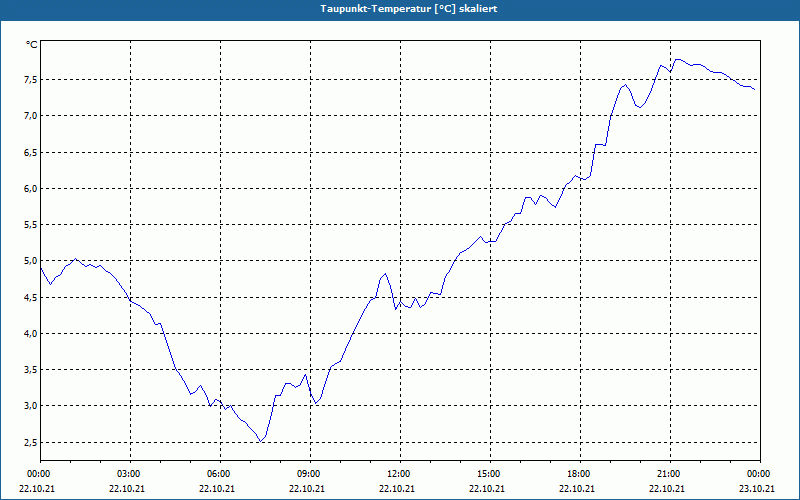Pick the 5,5 y-axis tick label
Image resolution: width=800 pixels, height=500 pixels.
(30, 225)
